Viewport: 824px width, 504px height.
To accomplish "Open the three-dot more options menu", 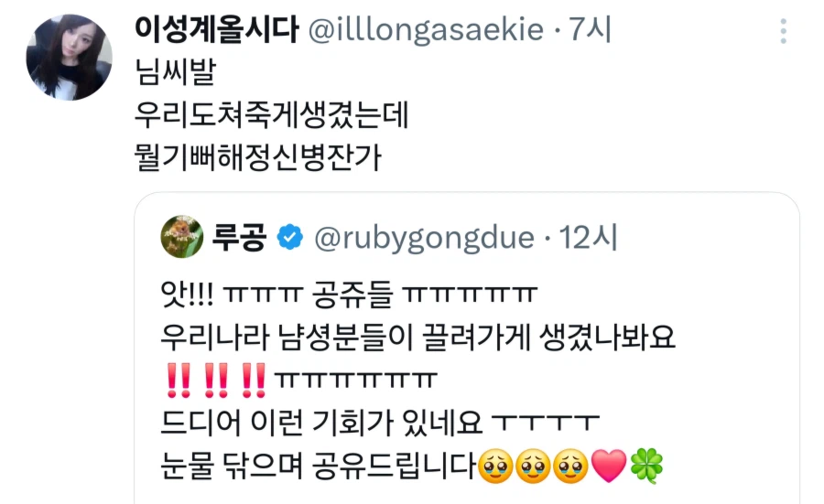I will [783, 31].
